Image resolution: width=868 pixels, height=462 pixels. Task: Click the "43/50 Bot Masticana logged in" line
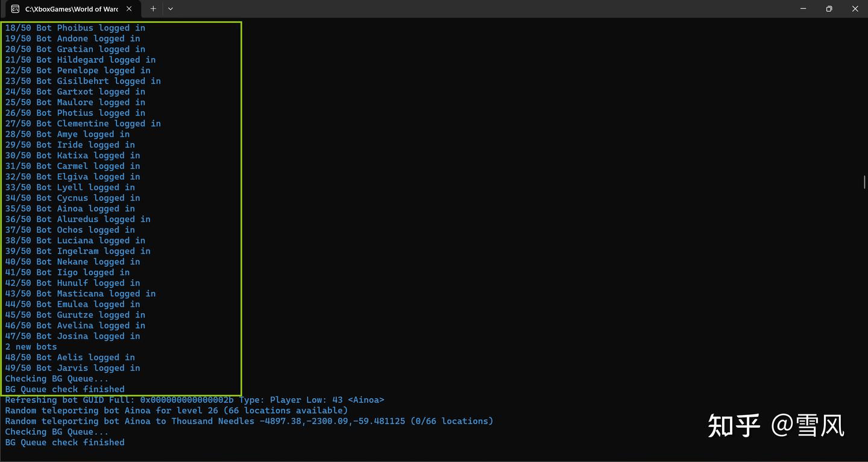[80, 294]
